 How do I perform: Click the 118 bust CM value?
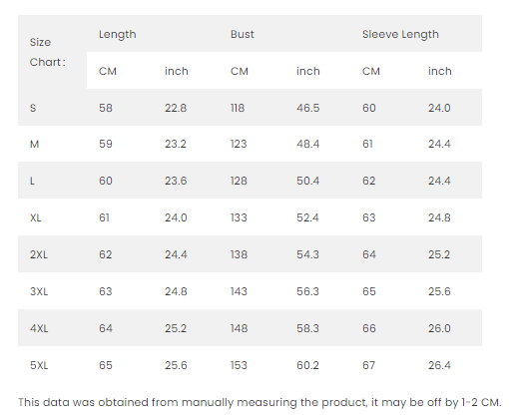(x=238, y=108)
